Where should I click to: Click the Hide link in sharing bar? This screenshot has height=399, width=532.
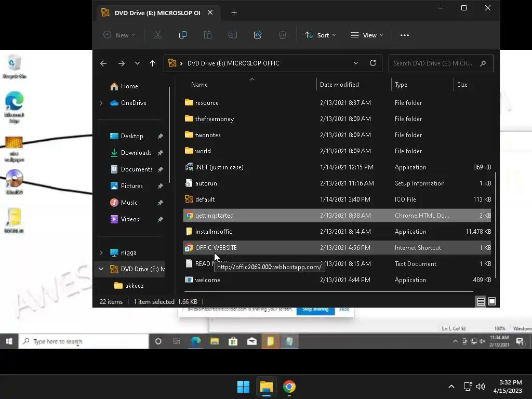point(344,310)
